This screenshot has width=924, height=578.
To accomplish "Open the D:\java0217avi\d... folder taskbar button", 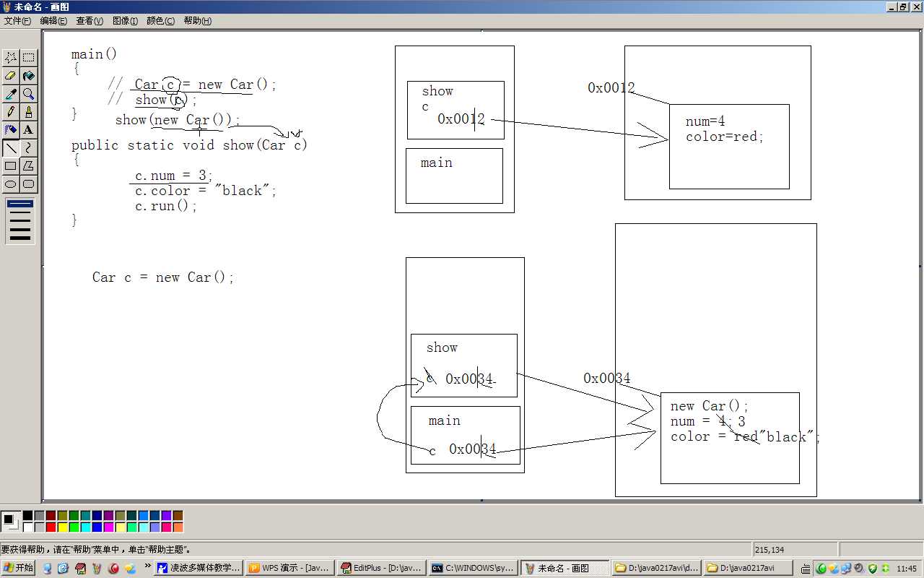I will click(x=656, y=568).
